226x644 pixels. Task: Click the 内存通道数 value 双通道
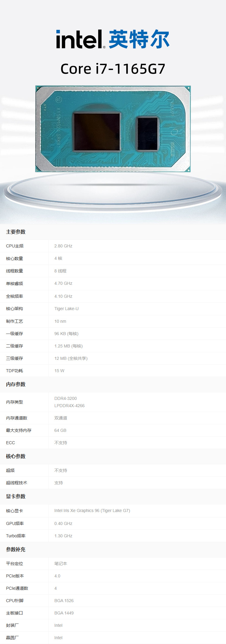(x=61, y=418)
